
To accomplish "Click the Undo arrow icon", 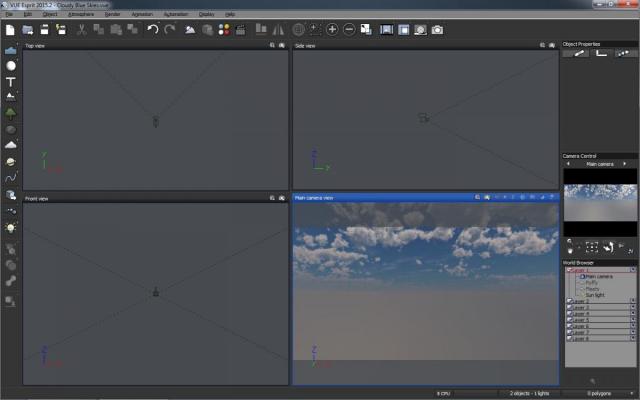I will [x=153, y=30].
